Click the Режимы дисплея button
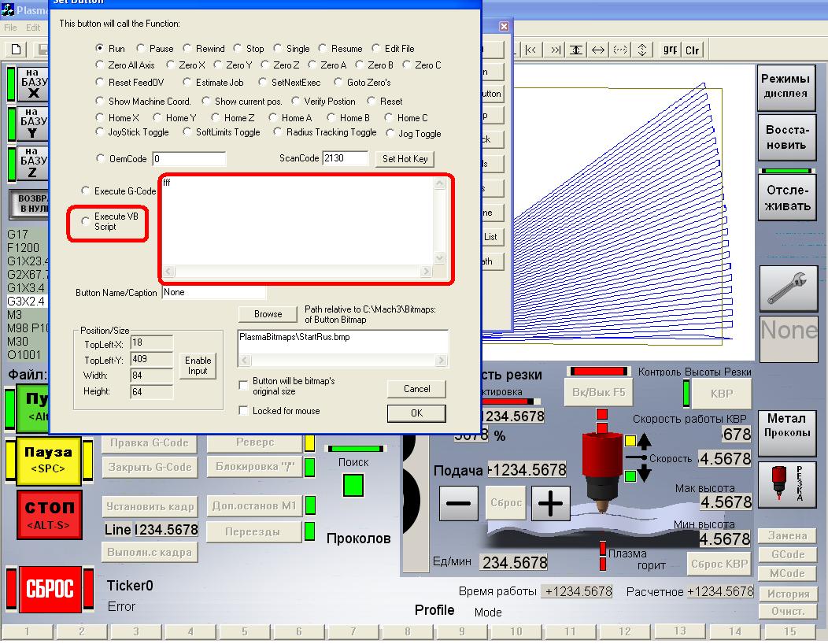The width and height of the screenshot is (828, 644). 785,87
